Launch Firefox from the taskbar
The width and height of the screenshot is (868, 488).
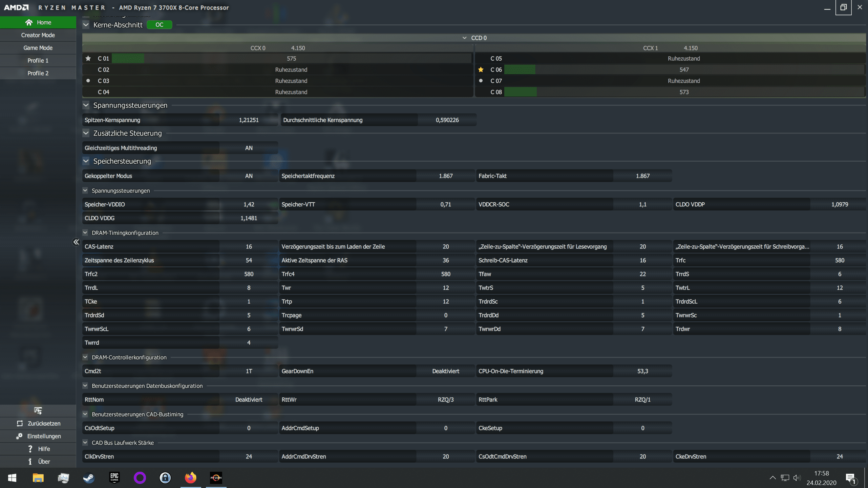pos(191,478)
